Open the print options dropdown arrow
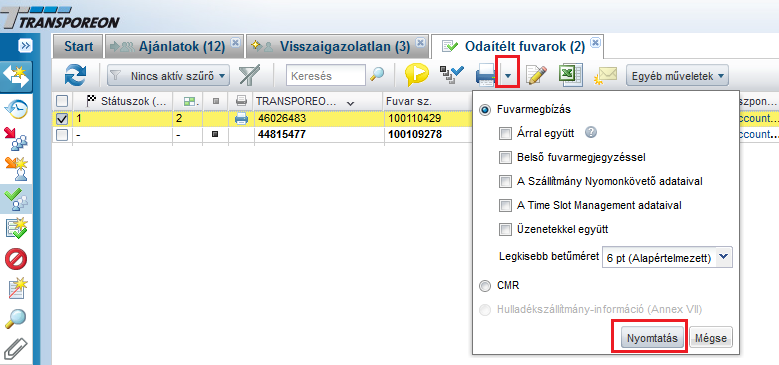The width and height of the screenshot is (779, 365). tap(507, 76)
